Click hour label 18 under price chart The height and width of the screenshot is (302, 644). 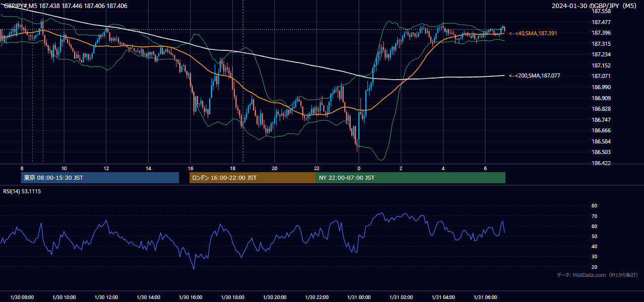click(232, 168)
